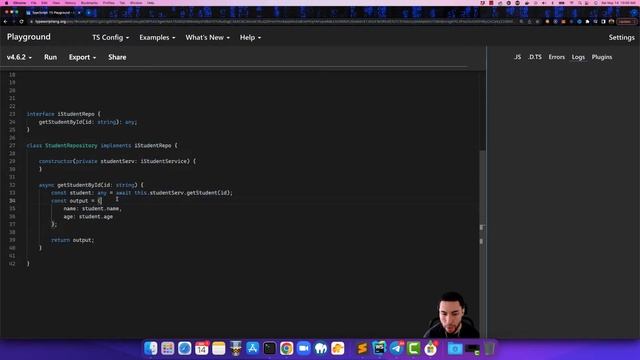Open Finder from the dock
Image resolution: width=640 pixels, height=360 pixels.
[151, 348]
